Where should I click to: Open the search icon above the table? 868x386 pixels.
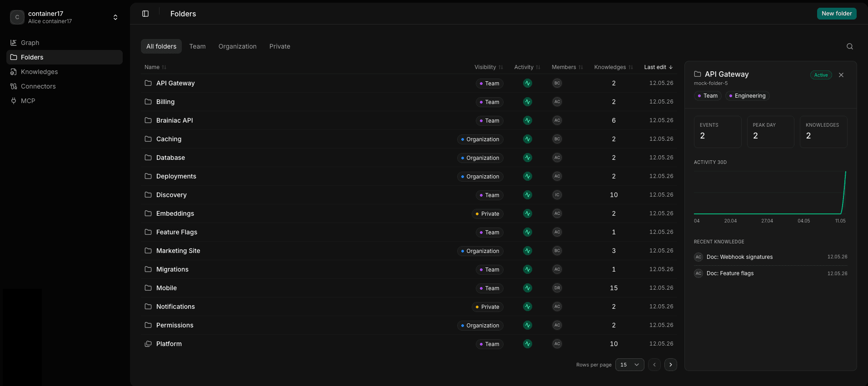[850, 46]
